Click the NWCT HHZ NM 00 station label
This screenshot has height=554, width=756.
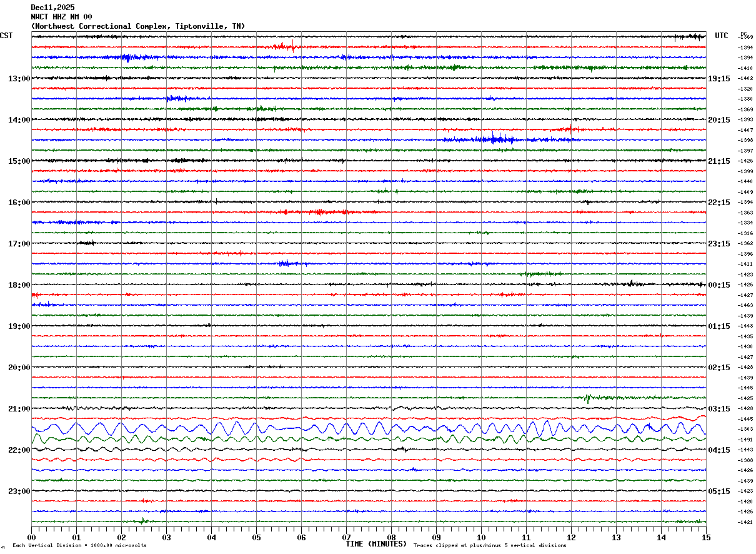click(x=61, y=17)
